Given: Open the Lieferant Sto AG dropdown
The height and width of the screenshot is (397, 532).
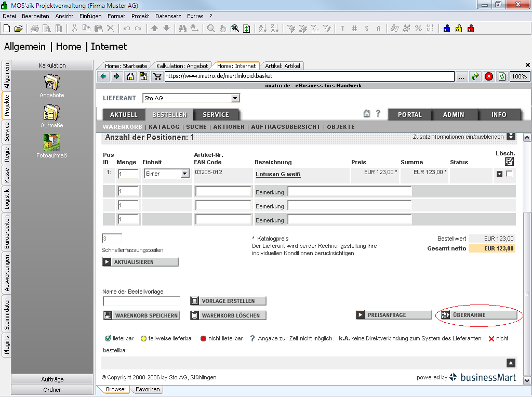Looking at the screenshot, I should click(235, 98).
